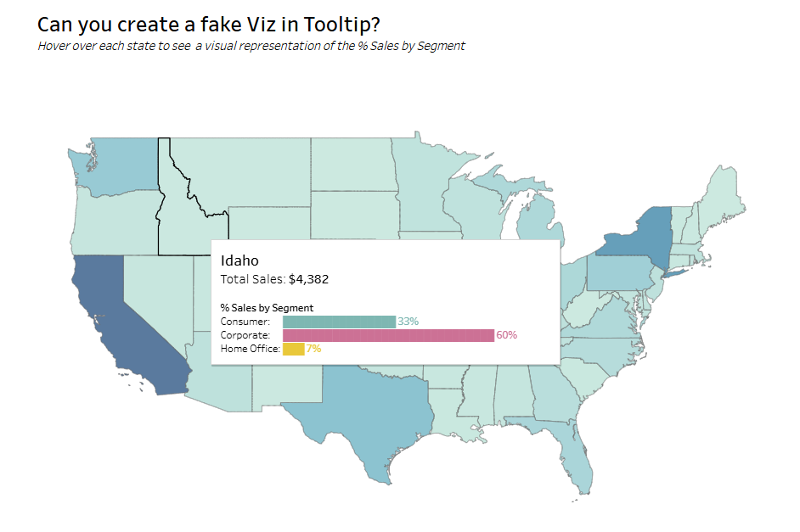Click the "Total Sales: $4,382" text
This screenshot has height=532, width=800.
click(274, 279)
